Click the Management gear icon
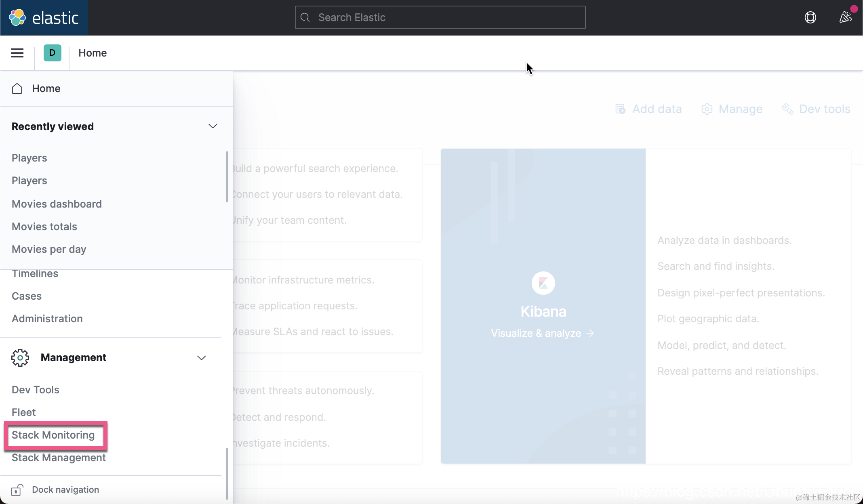Image resolution: width=863 pixels, height=504 pixels. pyautogui.click(x=20, y=357)
